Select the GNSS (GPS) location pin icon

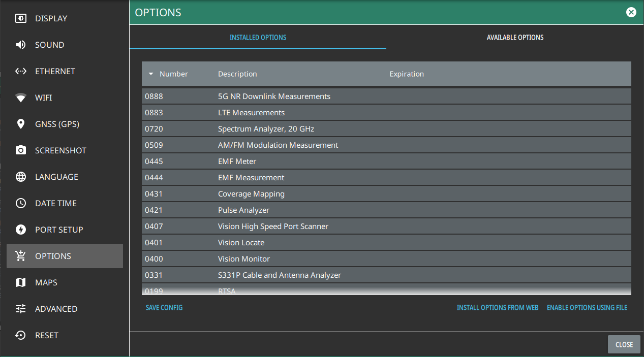pos(21,124)
